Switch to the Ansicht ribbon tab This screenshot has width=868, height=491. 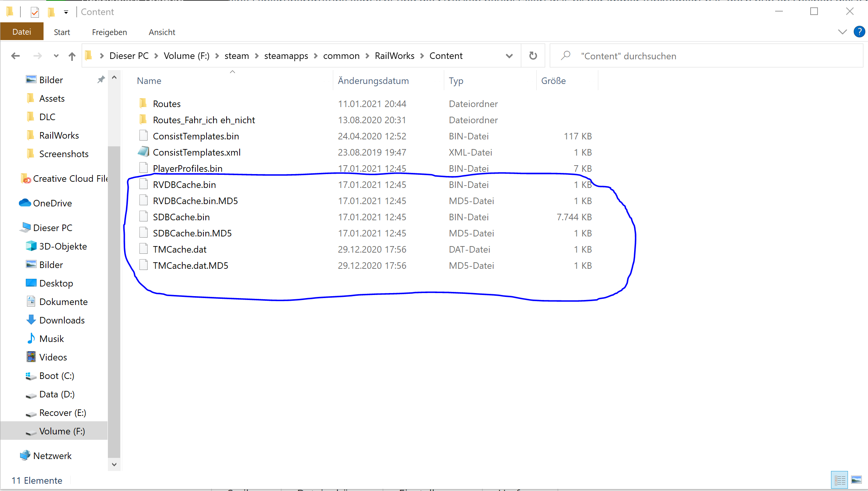162,32
